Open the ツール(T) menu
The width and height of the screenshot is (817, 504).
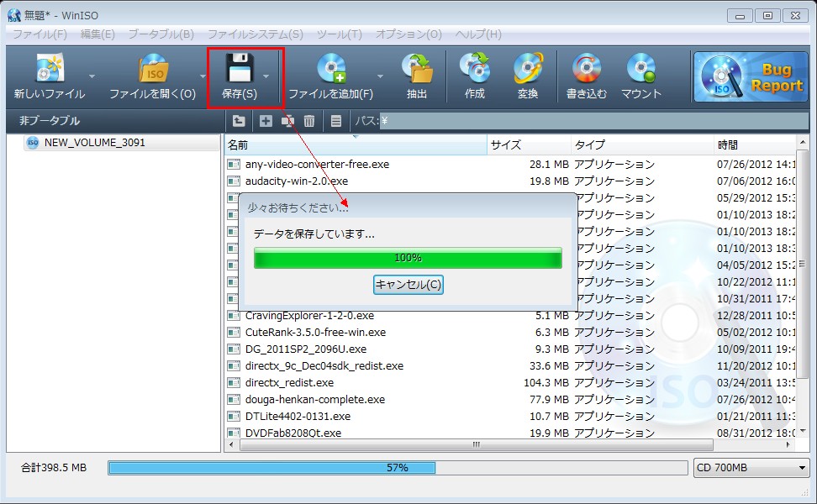point(340,34)
